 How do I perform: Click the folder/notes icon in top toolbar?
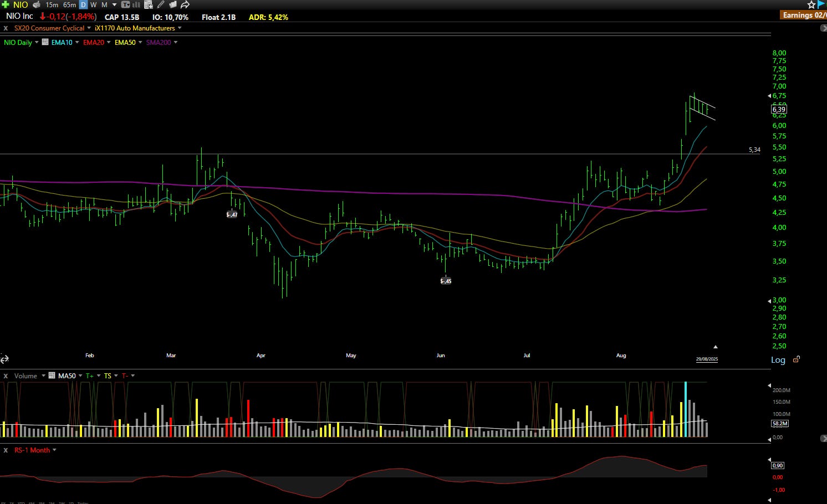pyautogui.click(x=172, y=4)
